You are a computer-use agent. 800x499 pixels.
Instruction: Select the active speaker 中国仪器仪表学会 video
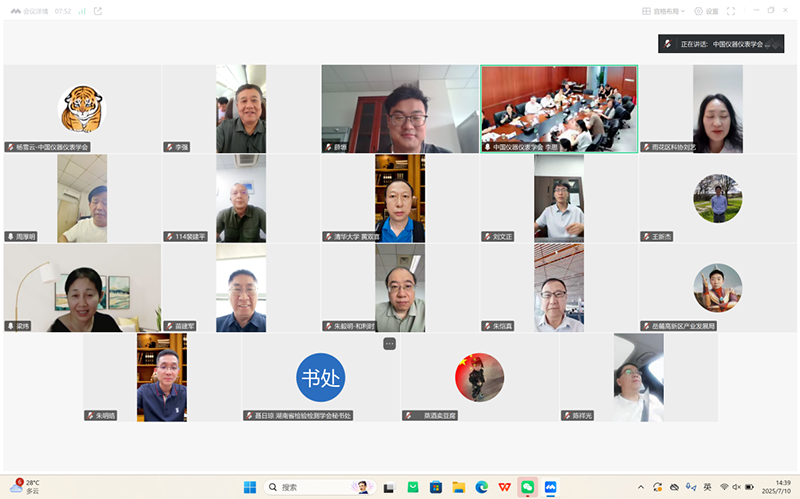point(559,108)
